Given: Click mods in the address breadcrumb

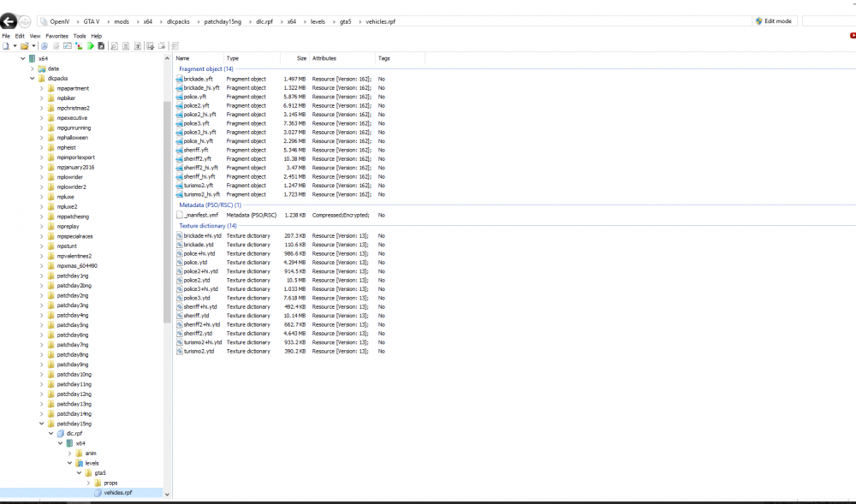Looking at the screenshot, I should 122,21.
